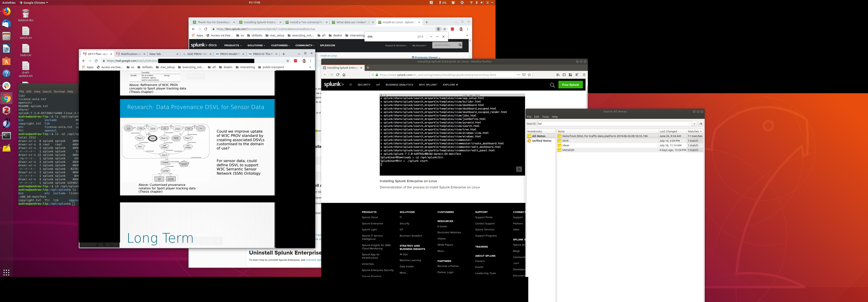Click the Firefox home button
Screen dimensions: 868x302
coord(344,75)
